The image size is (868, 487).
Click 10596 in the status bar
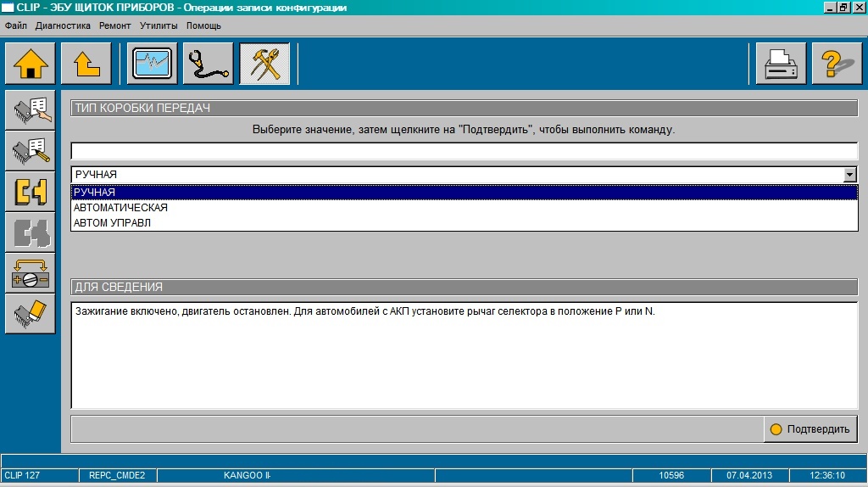tap(671, 475)
